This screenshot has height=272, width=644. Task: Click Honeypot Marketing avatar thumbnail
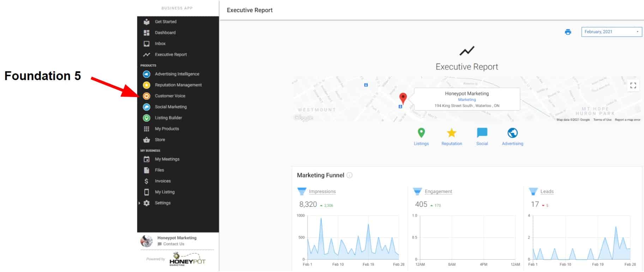coord(146,241)
